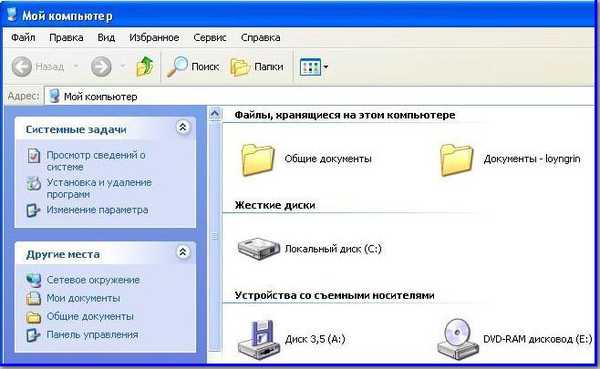Select the Локальный диск (C:) drive icon

point(258,249)
